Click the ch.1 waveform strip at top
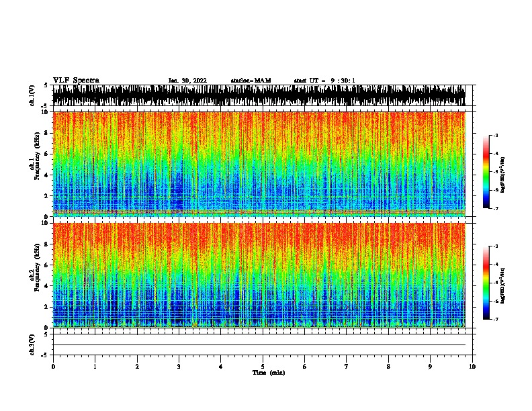532x411 pixels. [x=259, y=95]
